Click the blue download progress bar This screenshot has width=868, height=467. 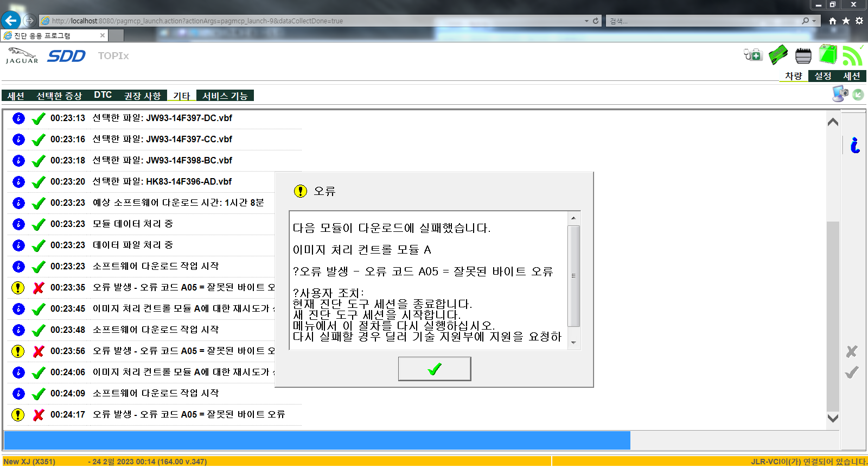pyautogui.click(x=317, y=440)
